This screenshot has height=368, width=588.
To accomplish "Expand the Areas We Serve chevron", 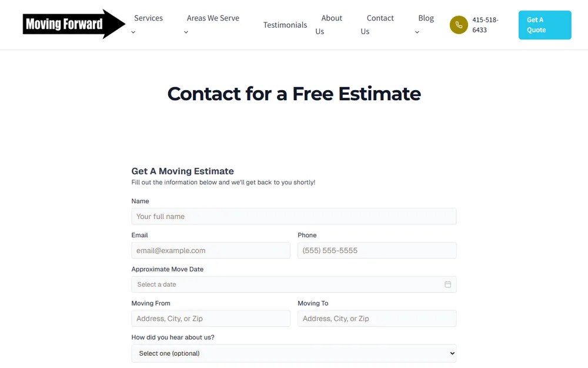I will pos(186,32).
